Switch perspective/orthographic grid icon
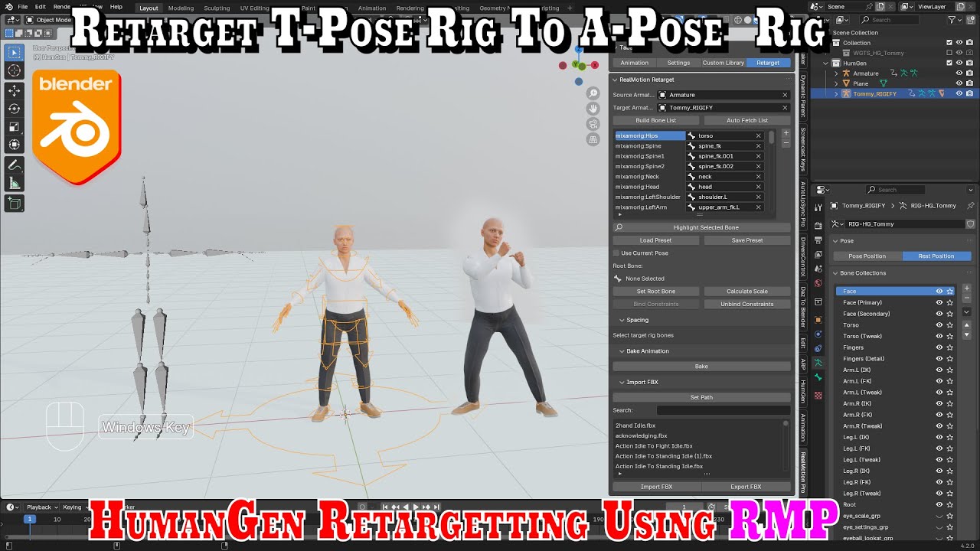Screen dimensions: 980x551 click(x=593, y=139)
